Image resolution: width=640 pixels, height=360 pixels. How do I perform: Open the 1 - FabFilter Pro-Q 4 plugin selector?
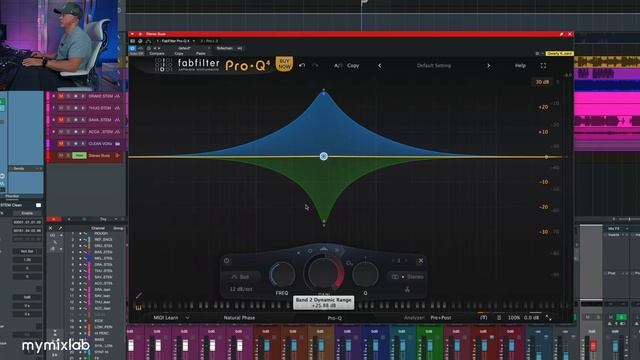(175, 41)
